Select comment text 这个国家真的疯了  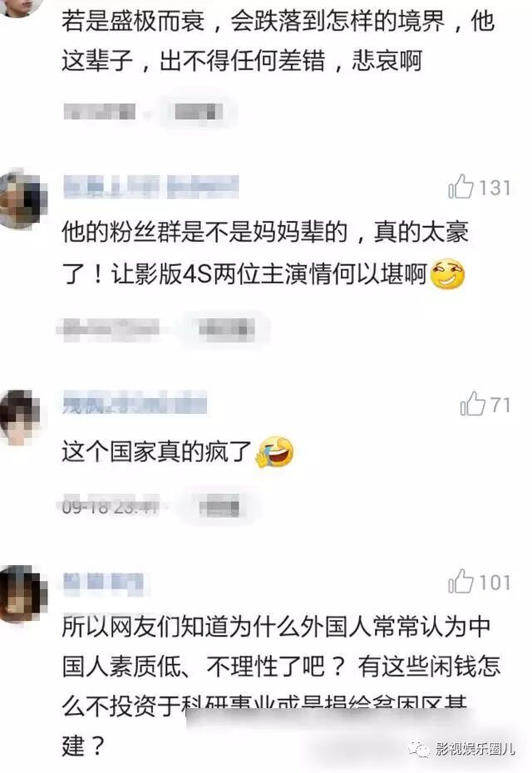tap(157, 451)
